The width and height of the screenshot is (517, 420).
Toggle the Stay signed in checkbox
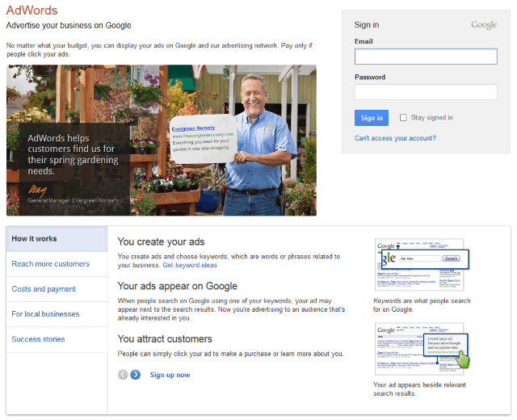[403, 117]
